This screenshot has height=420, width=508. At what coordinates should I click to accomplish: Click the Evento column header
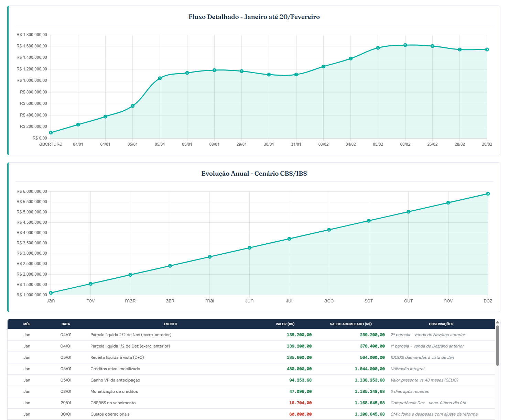tap(171, 324)
